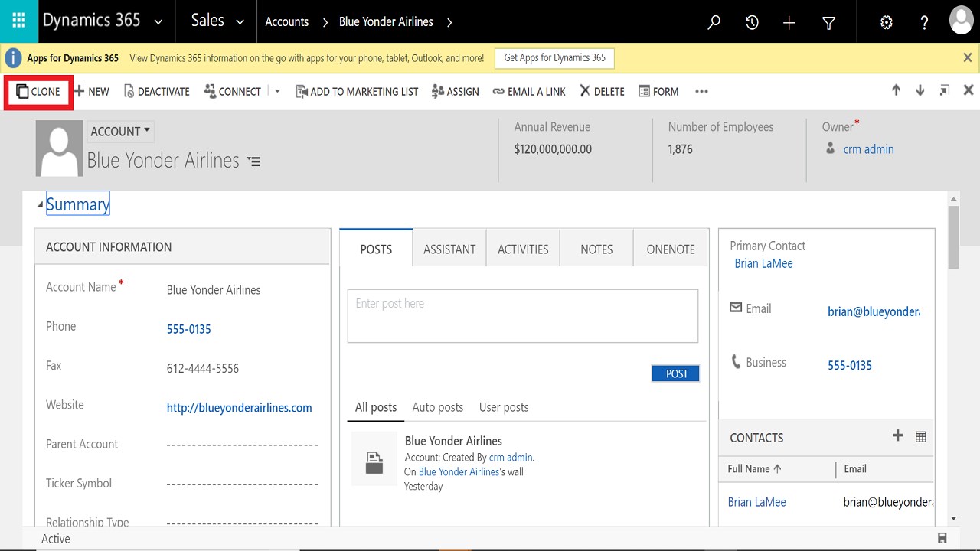Go to next record down arrow

pyautogui.click(x=920, y=90)
